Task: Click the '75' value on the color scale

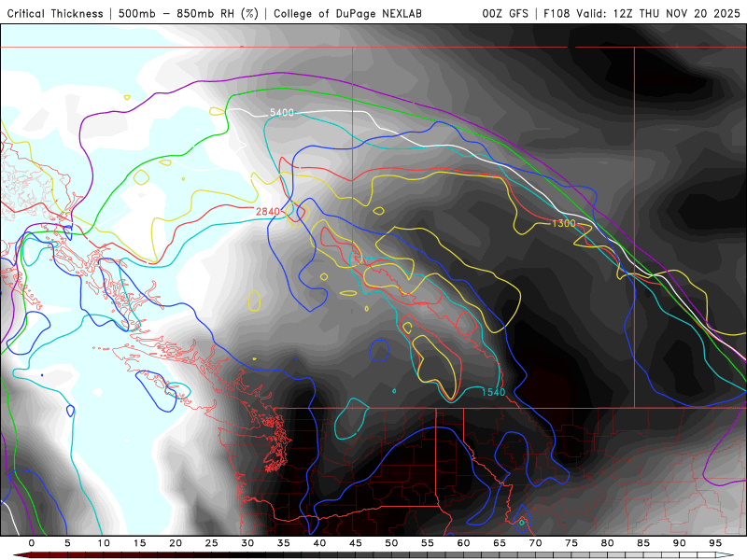Action: [x=571, y=543]
